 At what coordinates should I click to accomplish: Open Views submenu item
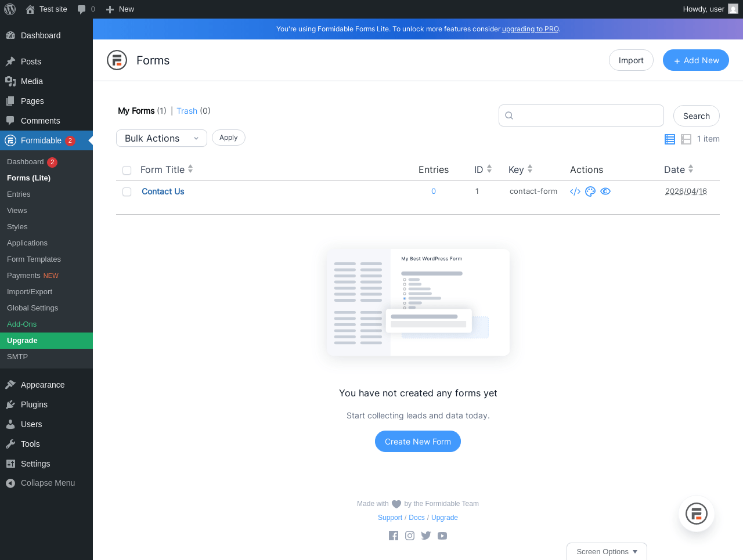46,211
